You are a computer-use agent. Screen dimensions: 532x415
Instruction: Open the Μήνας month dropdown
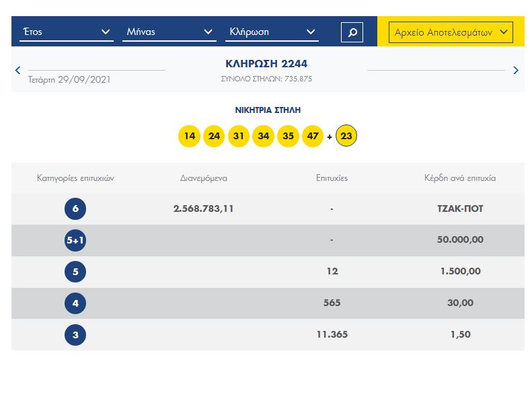pyautogui.click(x=169, y=32)
